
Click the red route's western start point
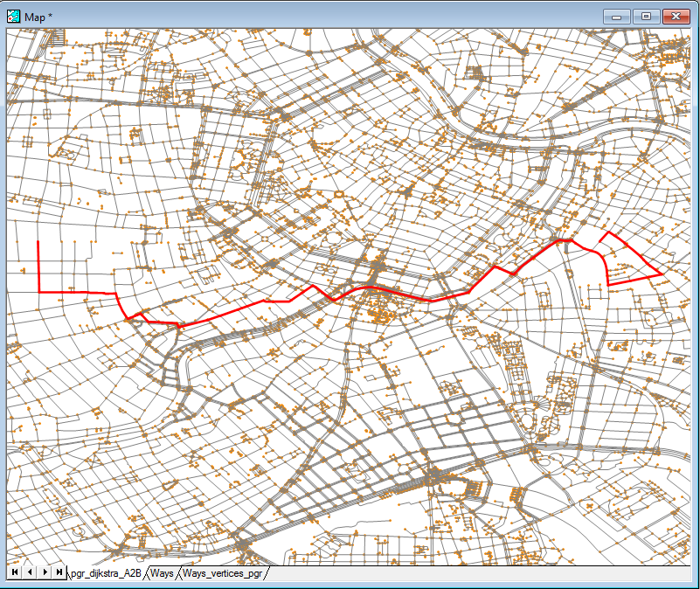(x=38, y=241)
